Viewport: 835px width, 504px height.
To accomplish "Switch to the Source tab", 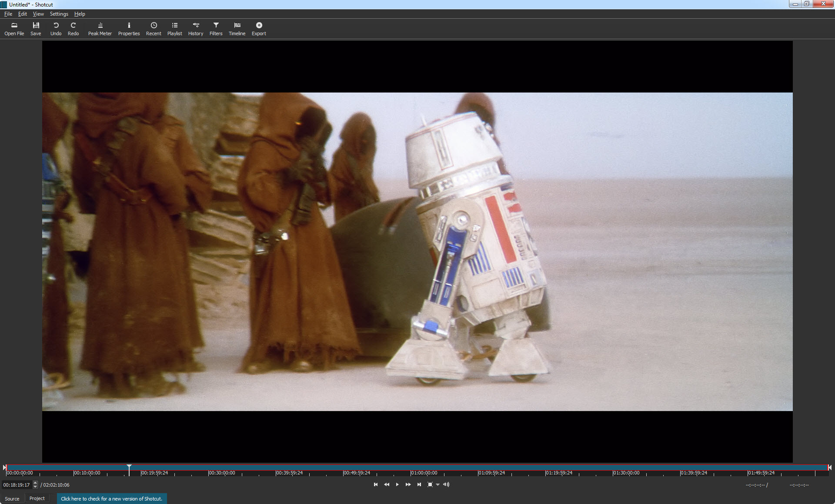I will [x=12, y=498].
